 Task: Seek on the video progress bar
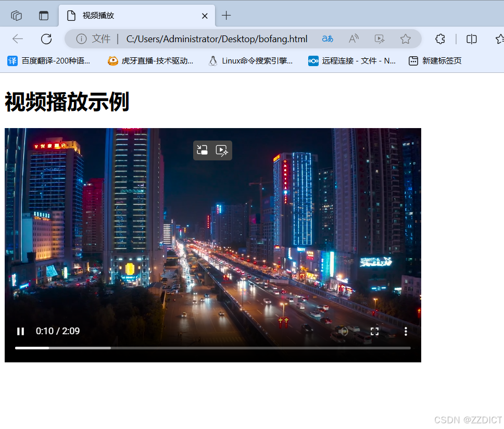click(213, 348)
